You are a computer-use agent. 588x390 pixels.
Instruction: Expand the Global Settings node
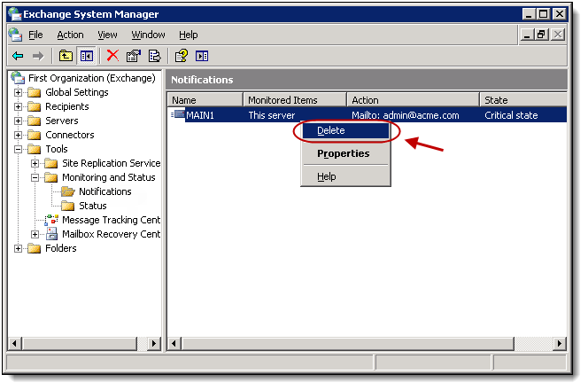(x=18, y=92)
